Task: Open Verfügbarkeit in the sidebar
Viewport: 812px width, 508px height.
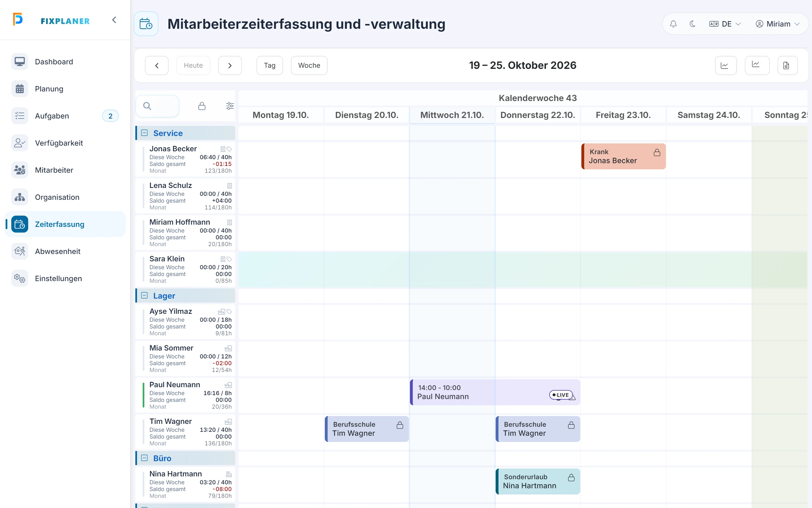Action: (65, 143)
